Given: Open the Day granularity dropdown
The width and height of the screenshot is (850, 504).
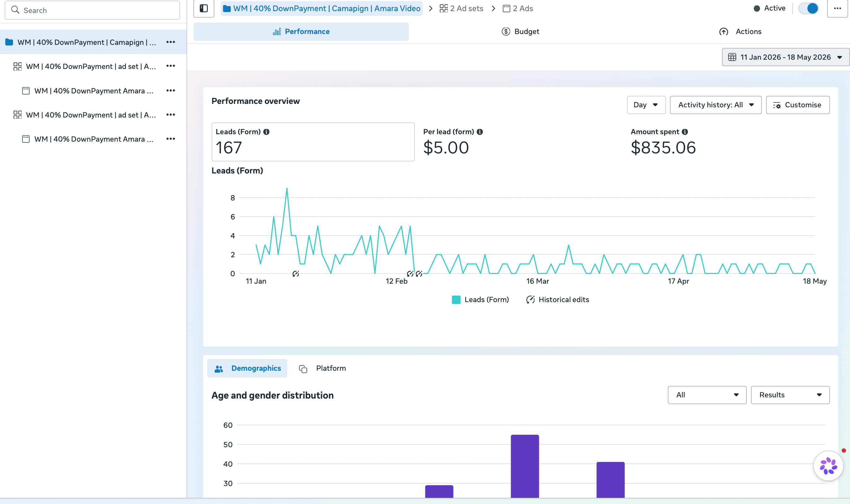Looking at the screenshot, I should pos(646,105).
